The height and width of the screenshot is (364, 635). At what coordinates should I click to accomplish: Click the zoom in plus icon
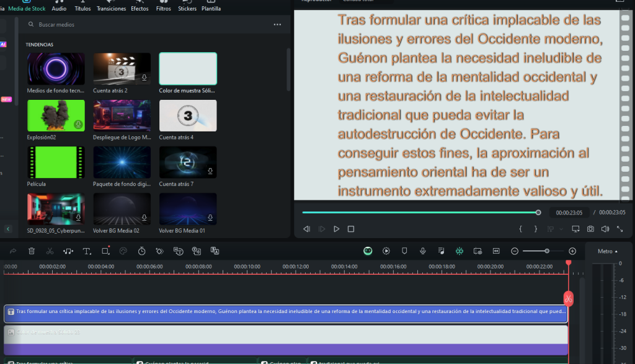pos(572,251)
